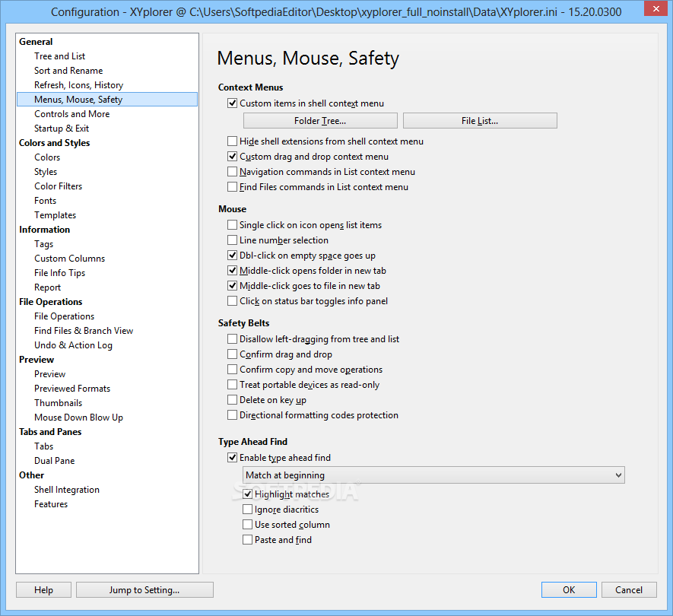
Task: Open File Operations sub-item
Action: tap(65, 316)
